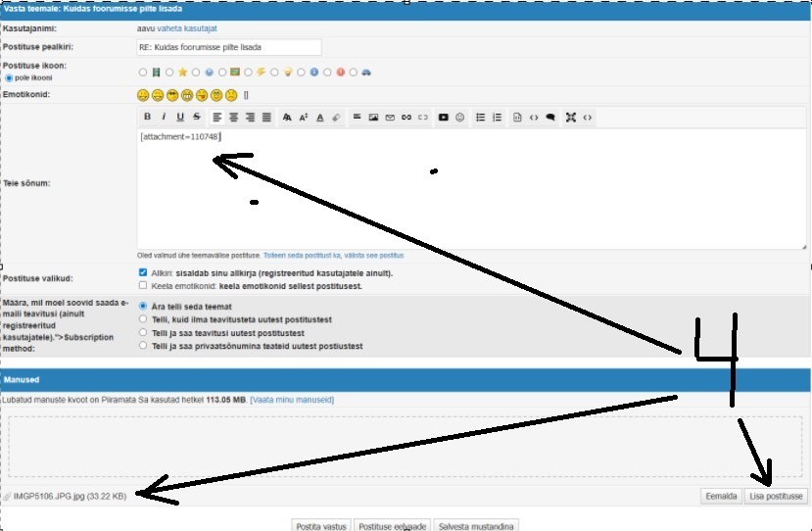Click into the "Postituse pealkiri" subject field
The image size is (812, 531).
[x=229, y=47]
